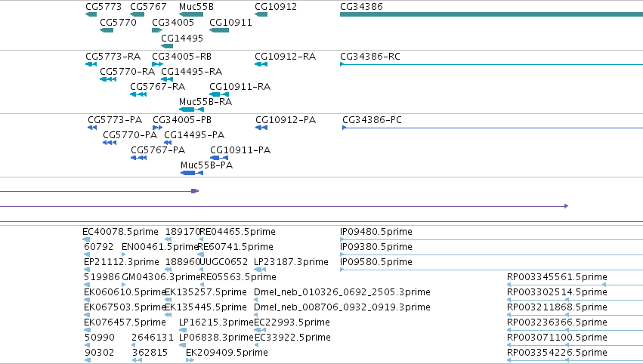This screenshot has height=364, width=643.
Task: Click EST 60792
Action: tap(98, 247)
